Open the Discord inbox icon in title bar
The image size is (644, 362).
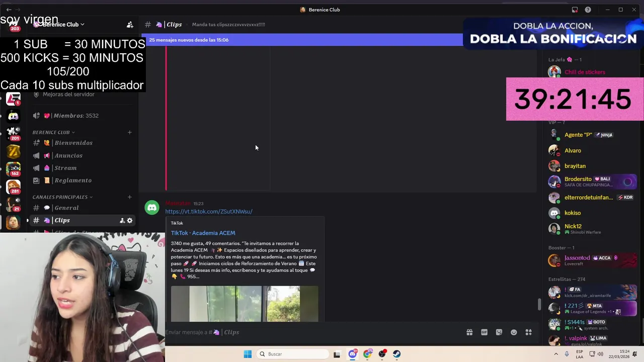click(x=575, y=10)
